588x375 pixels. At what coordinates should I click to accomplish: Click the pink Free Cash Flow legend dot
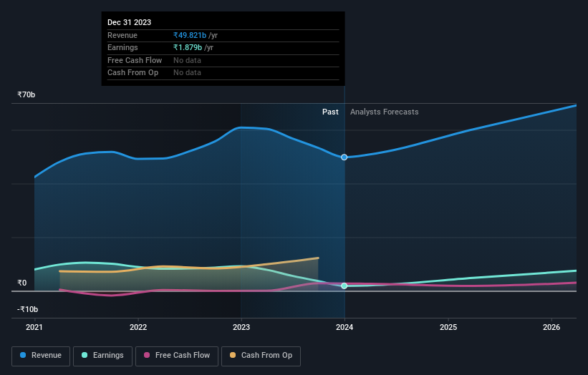click(x=147, y=355)
